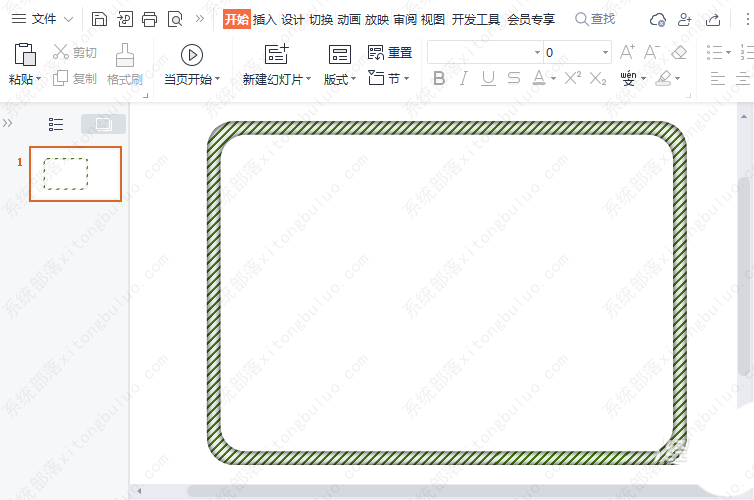Toggle bold text formatting
This screenshot has height=500, width=754.
(x=438, y=78)
